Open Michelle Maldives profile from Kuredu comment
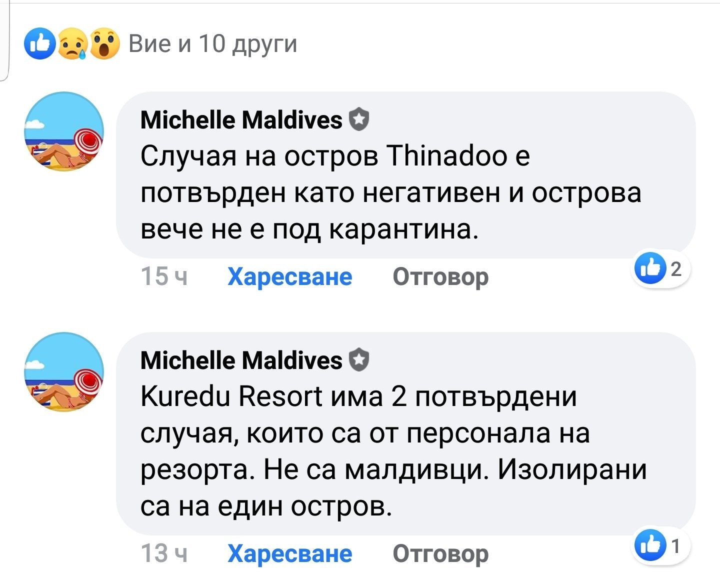Image resolution: width=720 pixels, height=588 pixels. click(241, 360)
